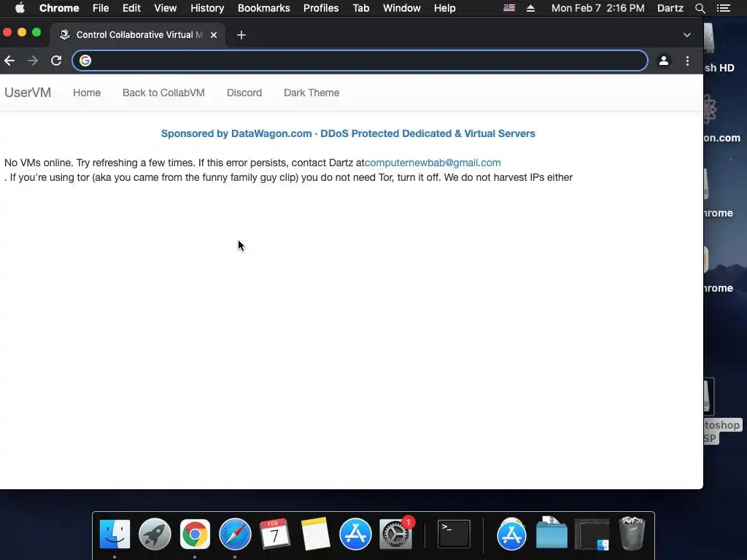Click the US flag input source icon
Image resolution: width=747 pixels, height=560 pixels.
coord(509,8)
